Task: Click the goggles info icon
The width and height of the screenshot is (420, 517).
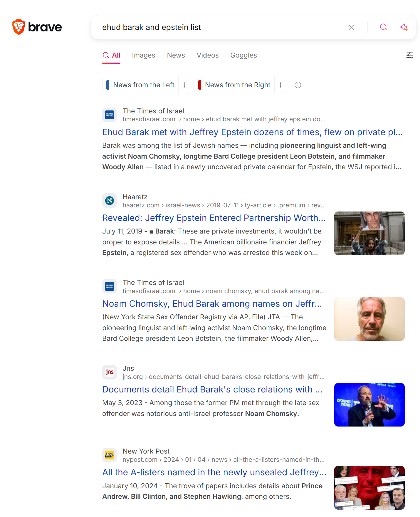Action: point(298,85)
